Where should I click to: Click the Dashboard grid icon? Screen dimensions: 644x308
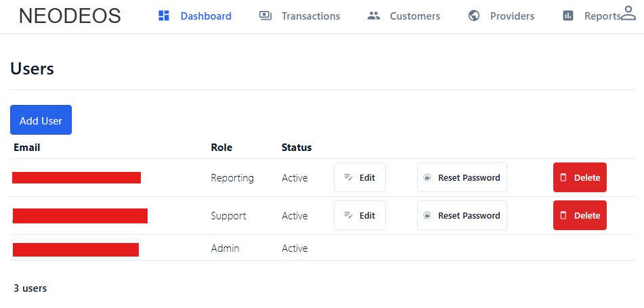point(163,16)
